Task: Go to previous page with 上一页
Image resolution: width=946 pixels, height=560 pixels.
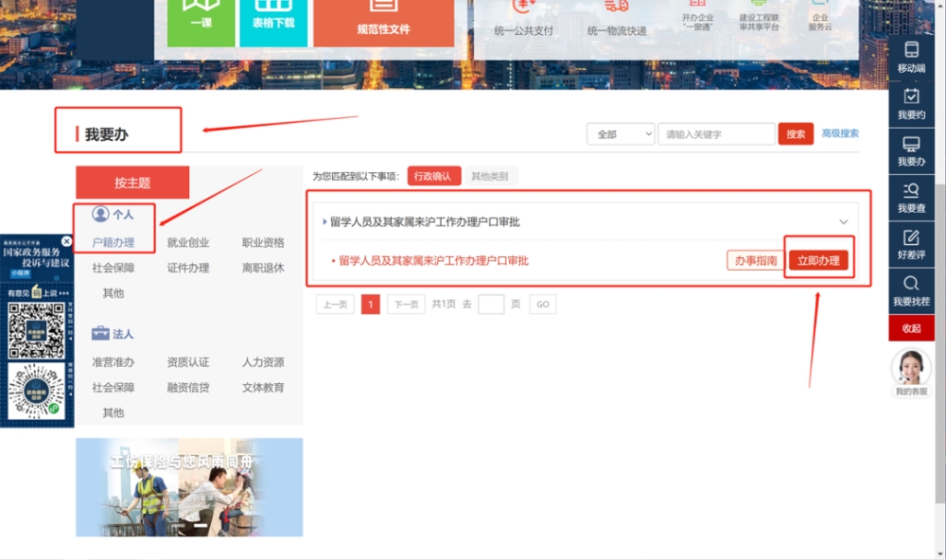Action: click(x=335, y=305)
